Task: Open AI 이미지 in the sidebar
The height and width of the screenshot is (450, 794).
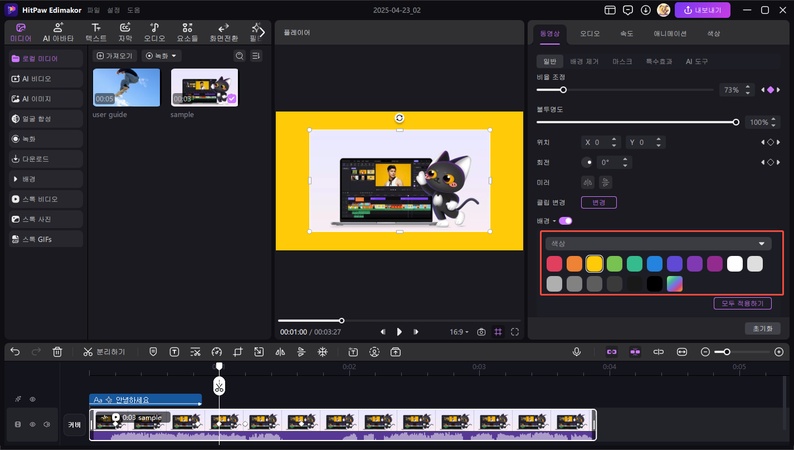Action: [x=46, y=99]
